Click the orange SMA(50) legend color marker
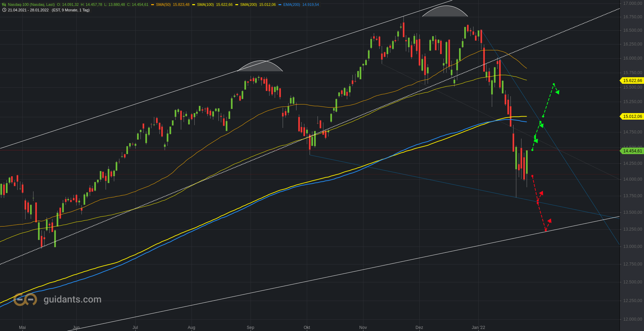 click(x=153, y=5)
